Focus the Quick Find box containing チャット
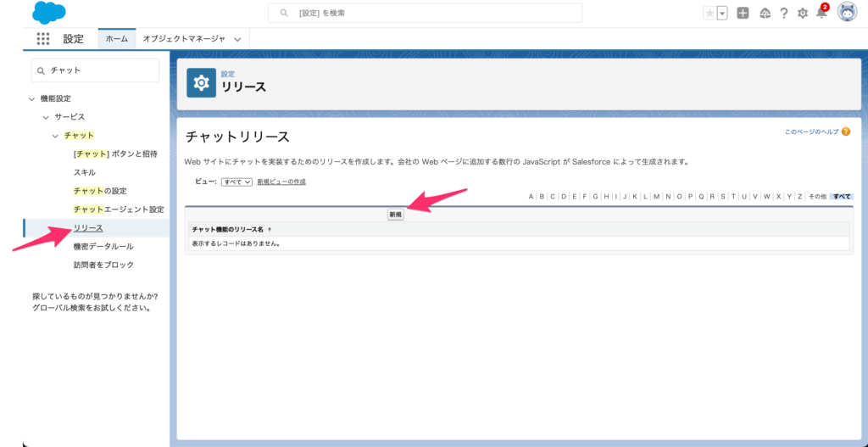Viewport: 868px width, 447px height. (x=95, y=70)
